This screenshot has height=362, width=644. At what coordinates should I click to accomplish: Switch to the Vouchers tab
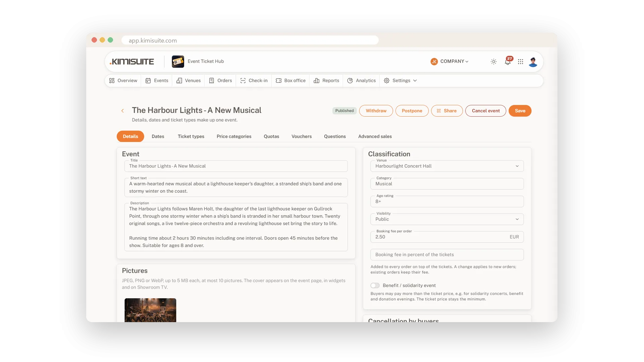pos(302,137)
